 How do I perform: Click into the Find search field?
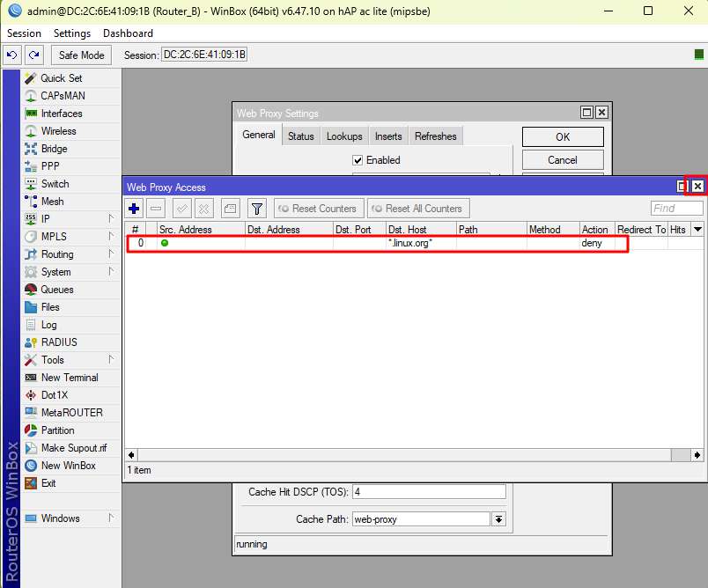click(x=676, y=209)
